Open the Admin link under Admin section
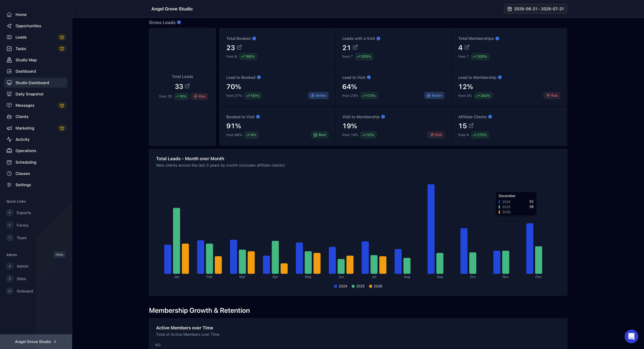Screen dimensions: 644x349 click(x=23, y=266)
